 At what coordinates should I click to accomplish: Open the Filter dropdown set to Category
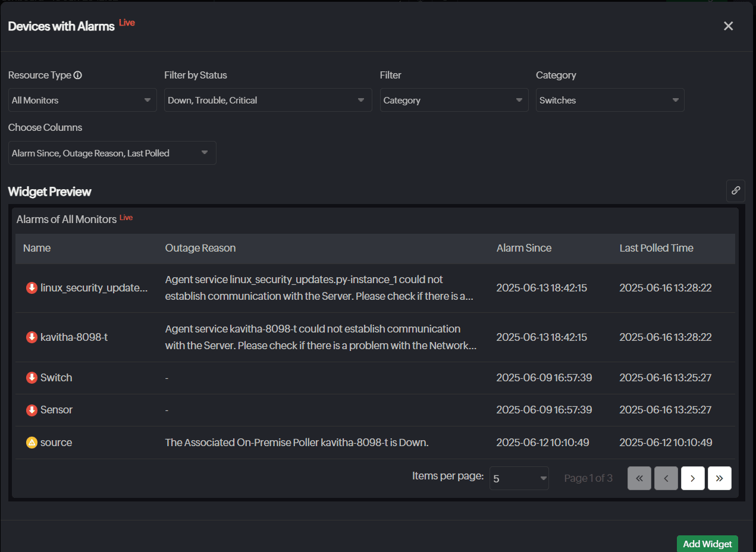(x=454, y=101)
